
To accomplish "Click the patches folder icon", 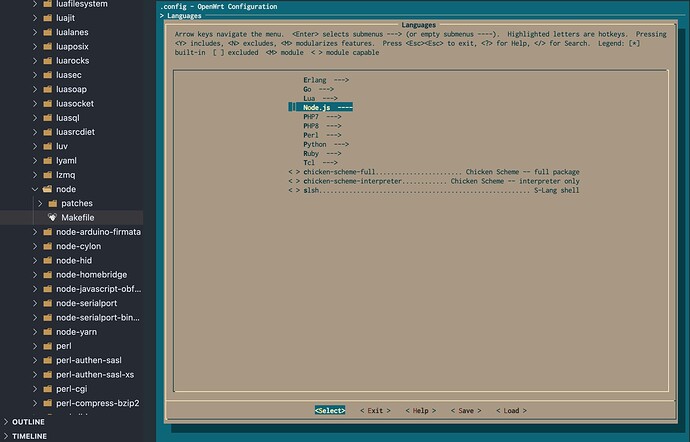I will click(53, 203).
